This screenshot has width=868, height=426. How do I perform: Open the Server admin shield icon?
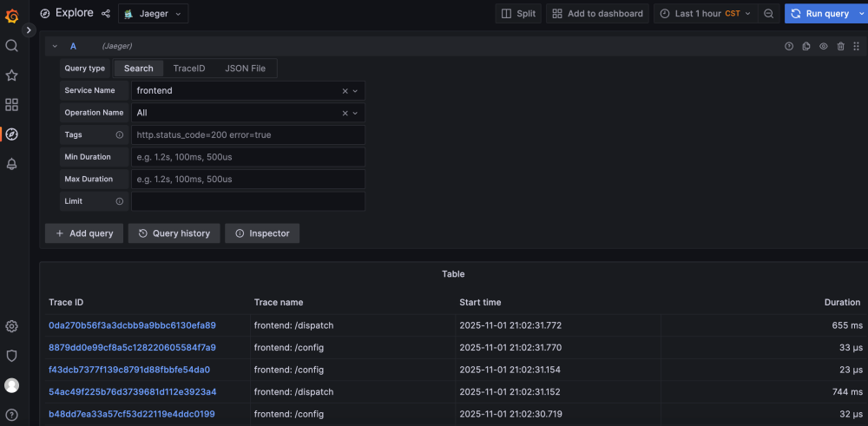[11, 356]
